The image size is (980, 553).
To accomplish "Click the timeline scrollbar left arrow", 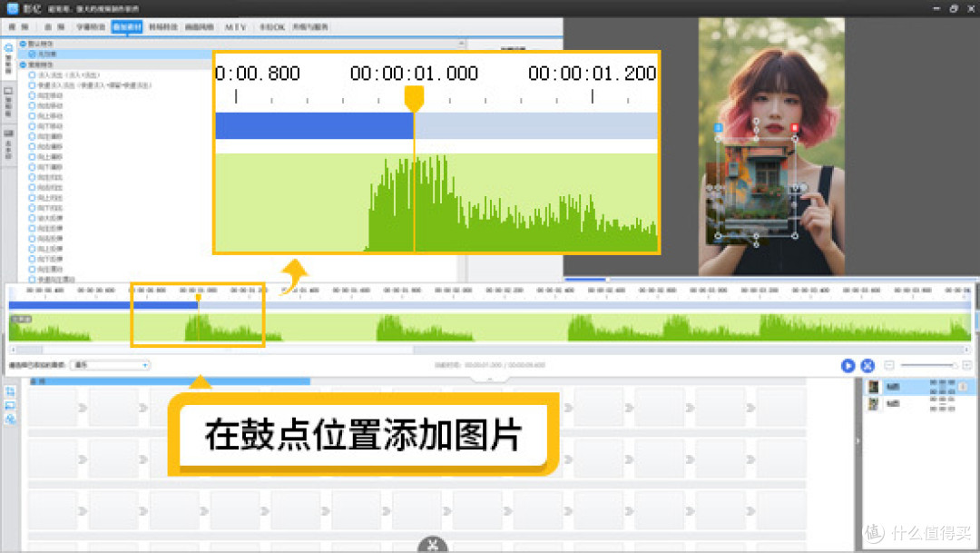I will [13, 350].
